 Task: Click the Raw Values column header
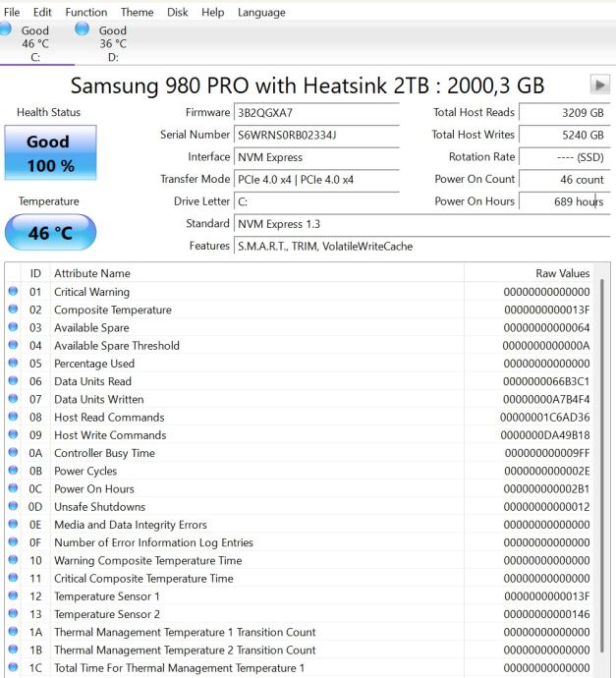pos(530,273)
